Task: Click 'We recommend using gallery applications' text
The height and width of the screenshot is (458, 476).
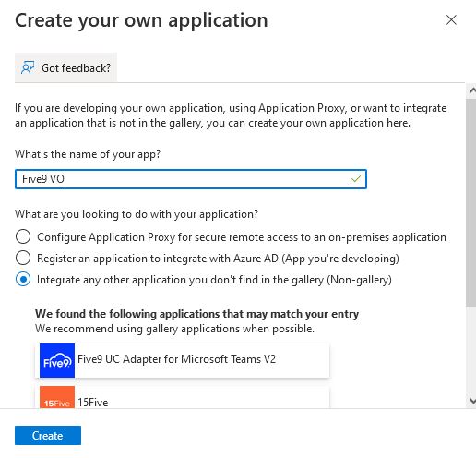Action: 174,329
